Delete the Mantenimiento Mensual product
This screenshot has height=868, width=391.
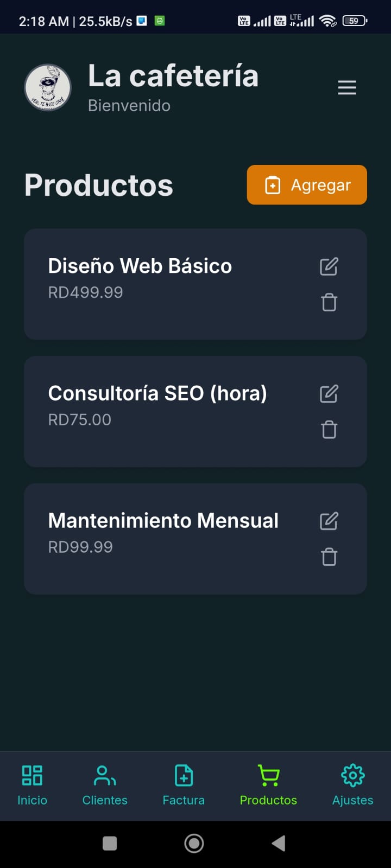329,557
